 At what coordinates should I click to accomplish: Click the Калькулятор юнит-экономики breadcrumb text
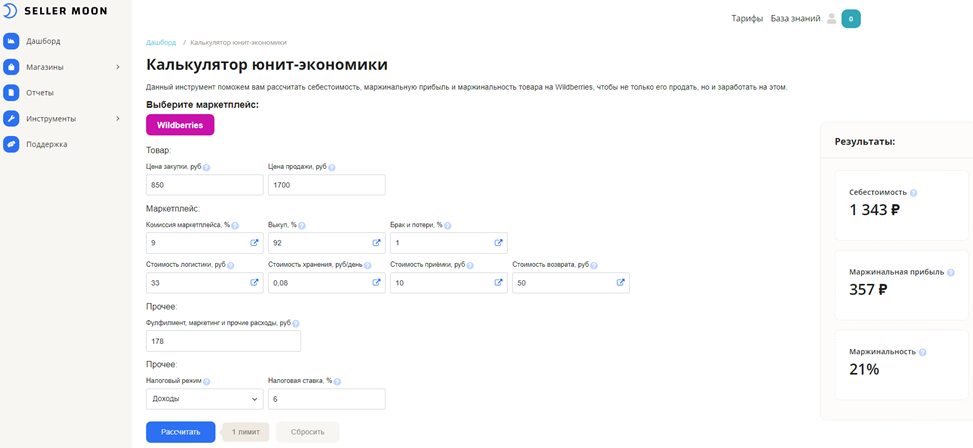coord(238,42)
